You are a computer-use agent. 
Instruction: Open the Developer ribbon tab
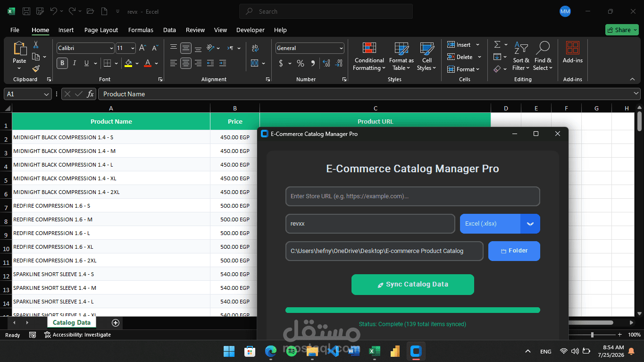pos(251,30)
